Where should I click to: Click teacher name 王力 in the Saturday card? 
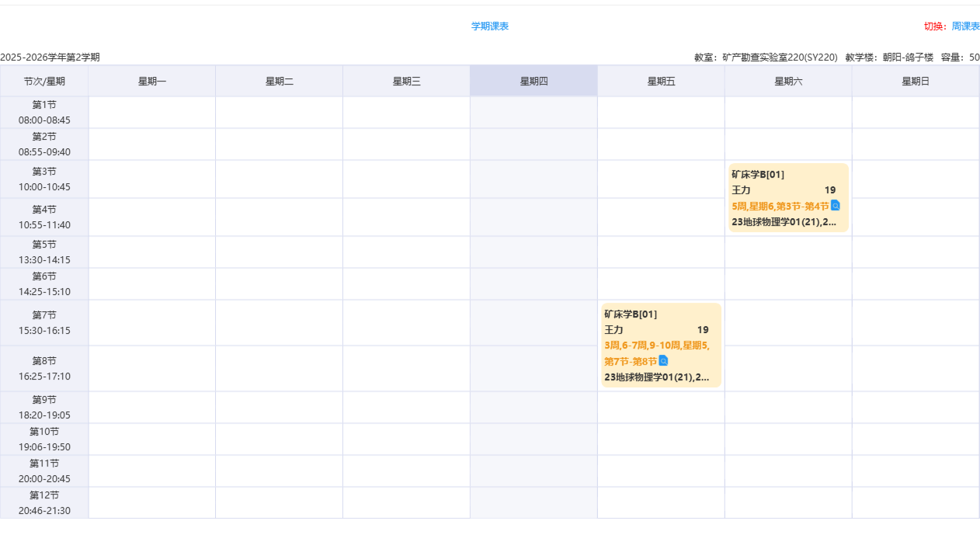[741, 190]
